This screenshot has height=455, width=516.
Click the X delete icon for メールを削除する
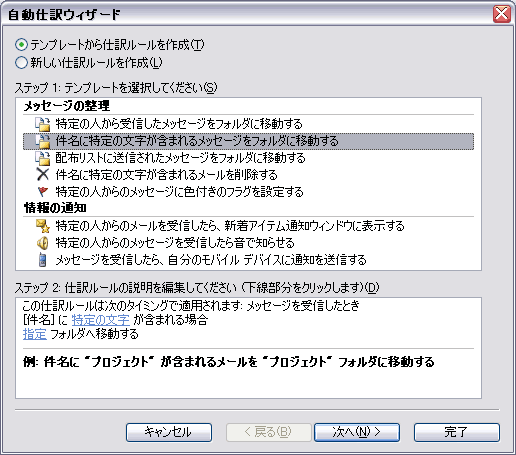[43, 174]
